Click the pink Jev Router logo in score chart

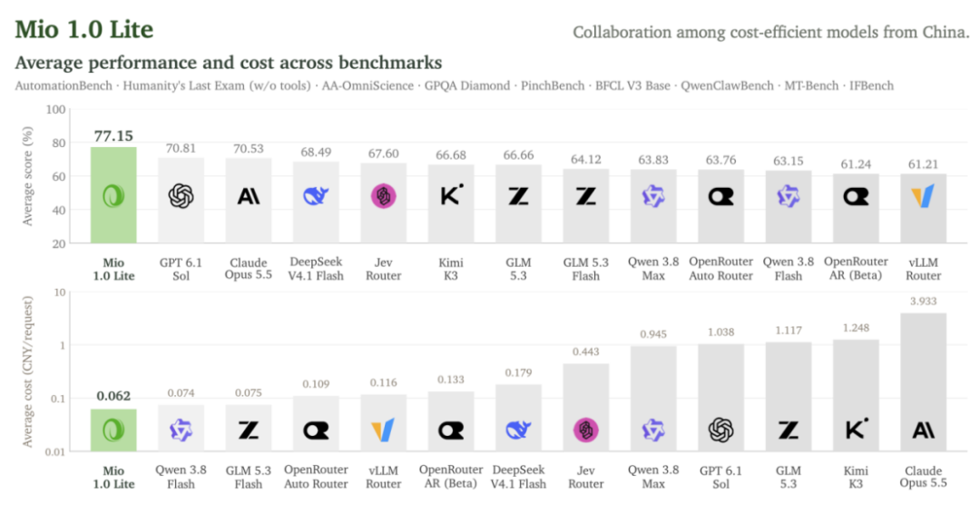383,196
